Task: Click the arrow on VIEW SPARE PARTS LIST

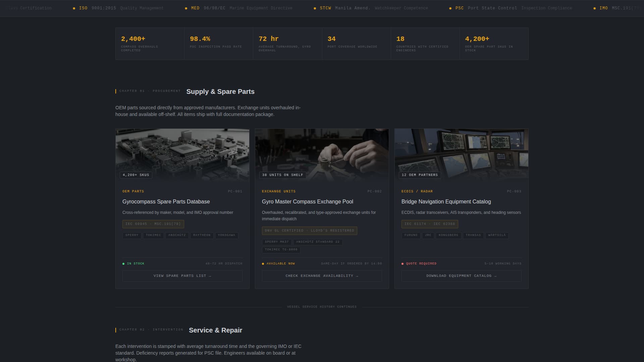Action: point(210,276)
